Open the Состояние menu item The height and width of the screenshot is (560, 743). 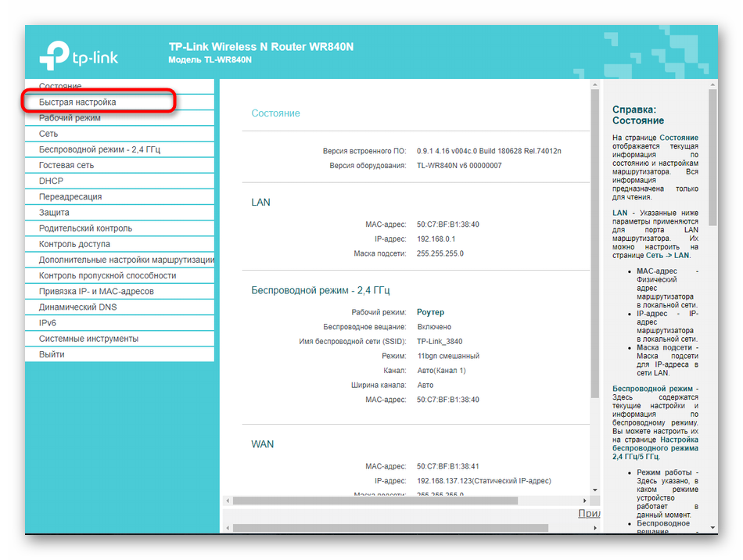tap(60, 86)
